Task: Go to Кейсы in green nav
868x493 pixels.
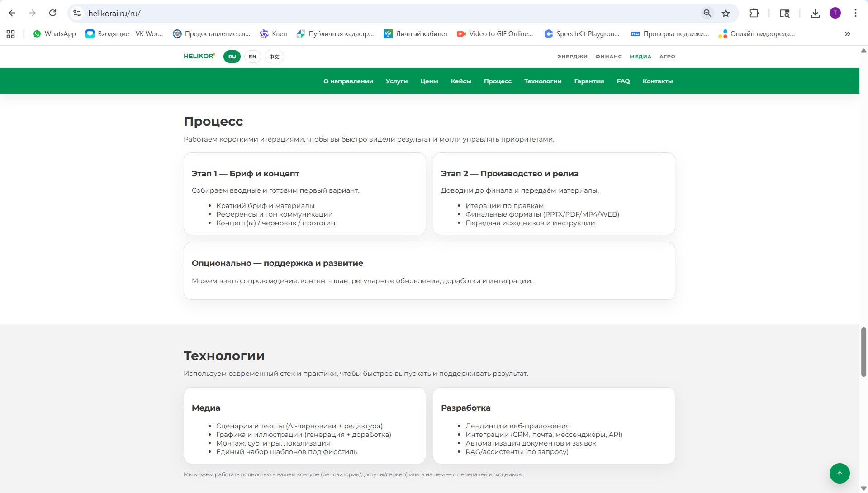Action: [x=461, y=81]
